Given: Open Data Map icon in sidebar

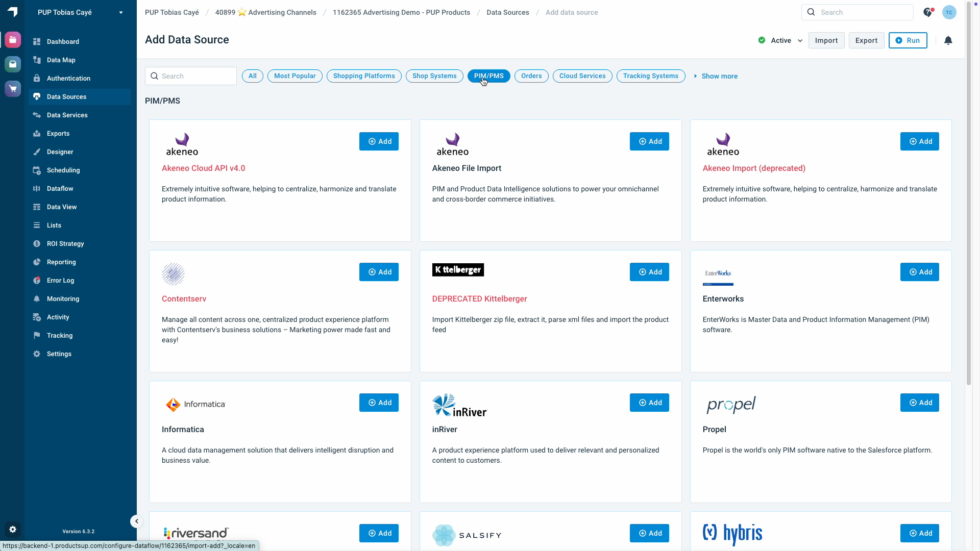Looking at the screenshot, I should click(37, 60).
